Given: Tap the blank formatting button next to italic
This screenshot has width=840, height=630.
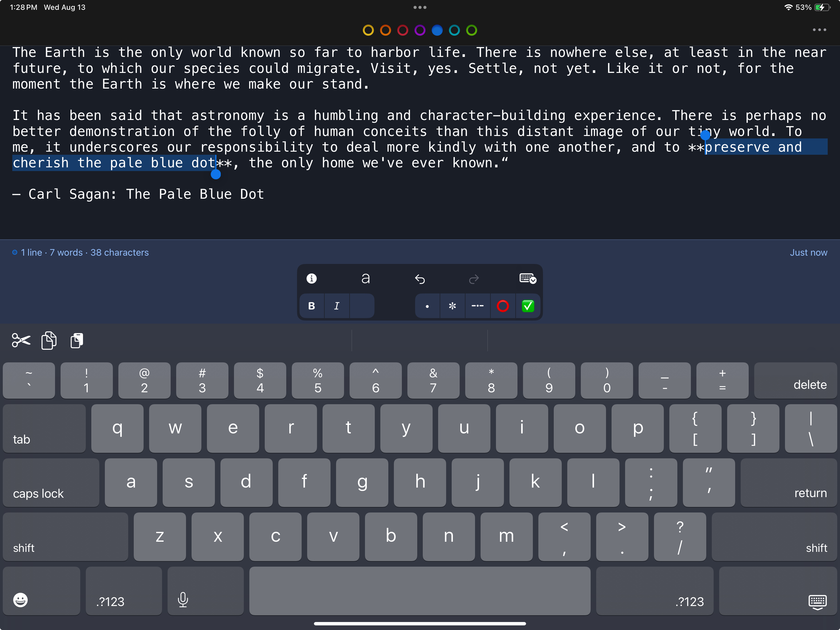Looking at the screenshot, I should [x=362, y=305].
